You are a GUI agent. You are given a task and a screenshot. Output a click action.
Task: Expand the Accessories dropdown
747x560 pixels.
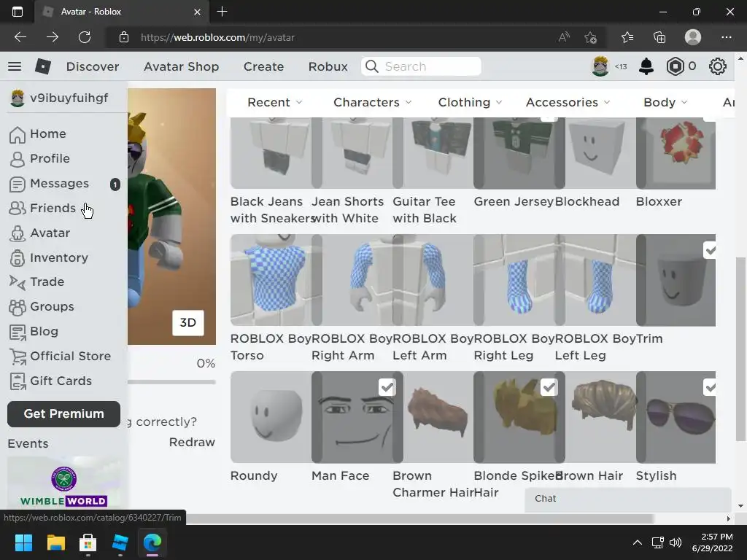(x=568, y=102)
